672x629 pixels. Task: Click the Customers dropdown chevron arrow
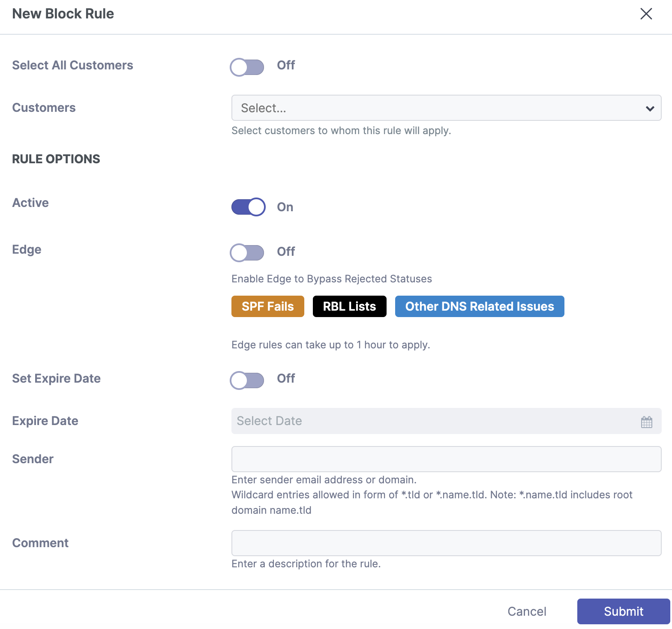650,108
